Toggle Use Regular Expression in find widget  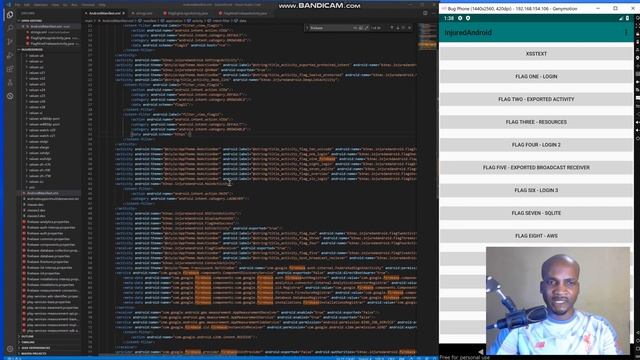pyautogui.click(x=366, y=28)
